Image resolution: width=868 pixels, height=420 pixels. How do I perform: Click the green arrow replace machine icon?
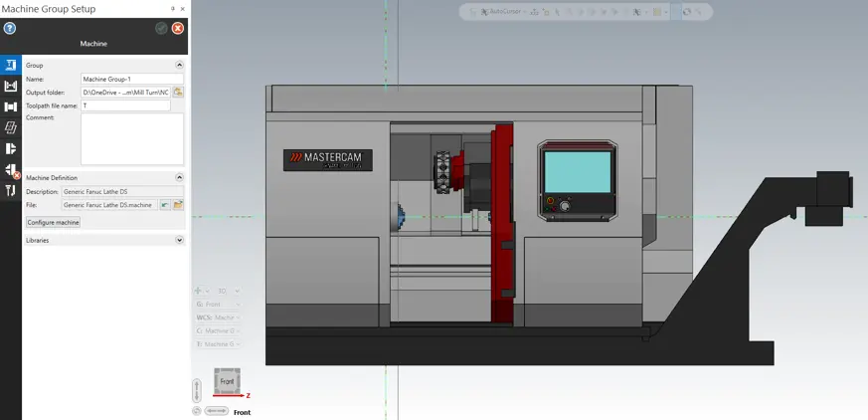tap(165, 205)
